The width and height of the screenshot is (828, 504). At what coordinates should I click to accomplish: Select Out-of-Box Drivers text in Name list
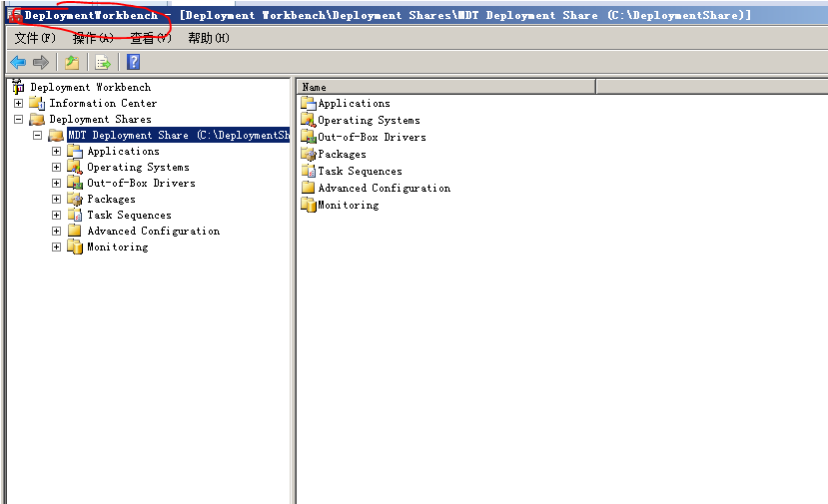pyautogui.click(x=372, y=137)
